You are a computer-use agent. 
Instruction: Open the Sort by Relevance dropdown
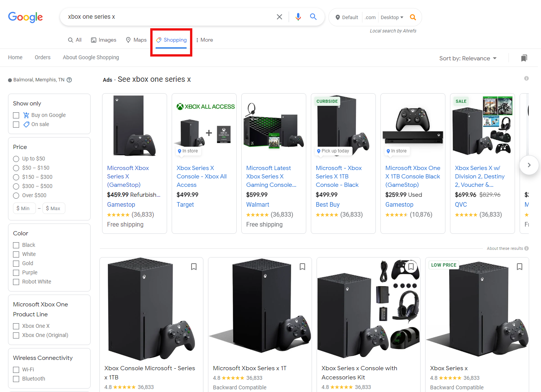pos(468,58)
